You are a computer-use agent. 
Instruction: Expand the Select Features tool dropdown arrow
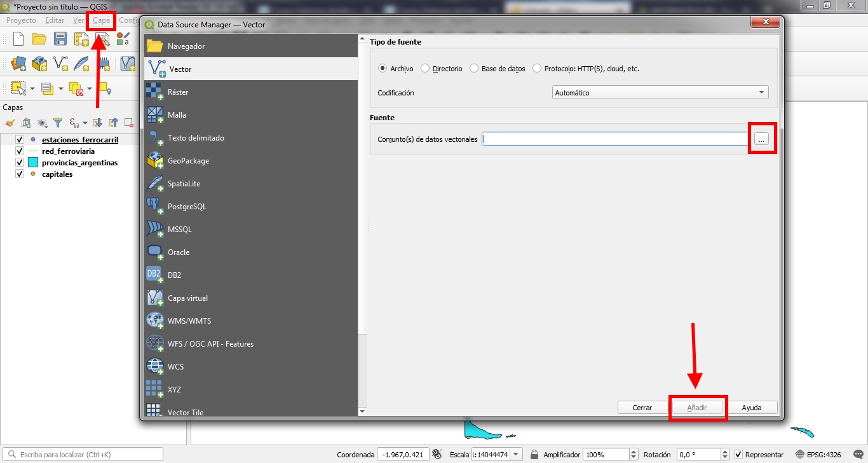(32, 88)
